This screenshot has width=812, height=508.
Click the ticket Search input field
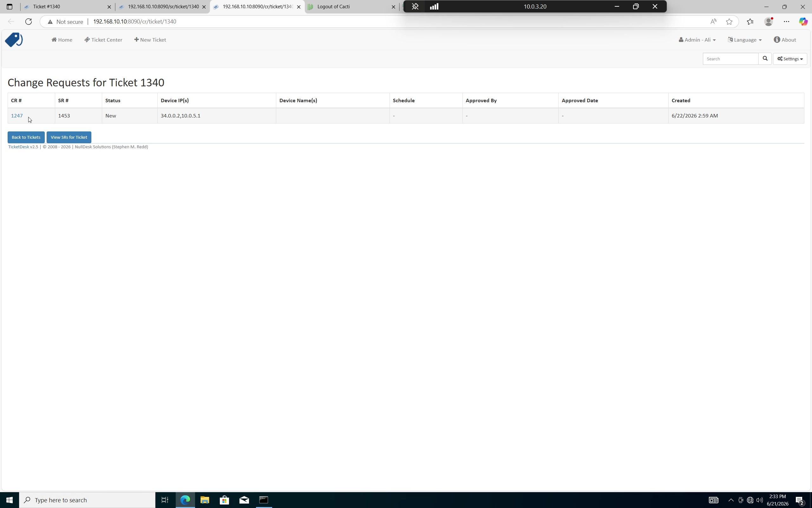[730, 59]
